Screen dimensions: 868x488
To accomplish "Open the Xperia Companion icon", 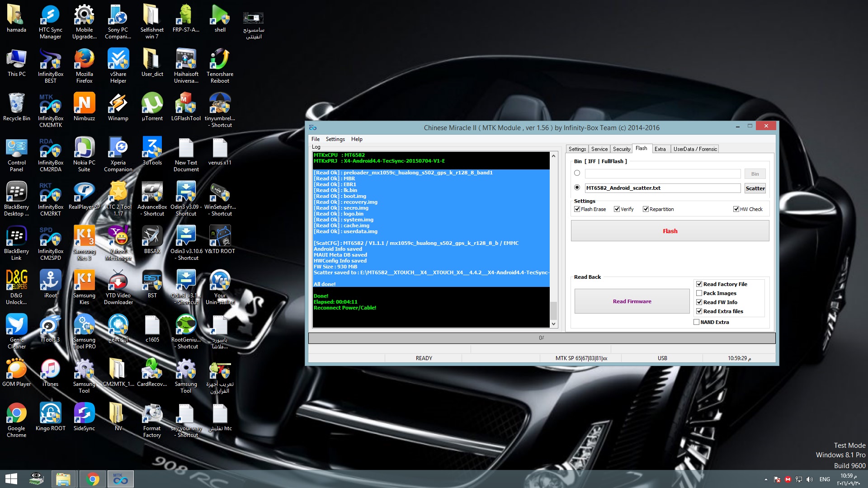I will tap(118, 155).
